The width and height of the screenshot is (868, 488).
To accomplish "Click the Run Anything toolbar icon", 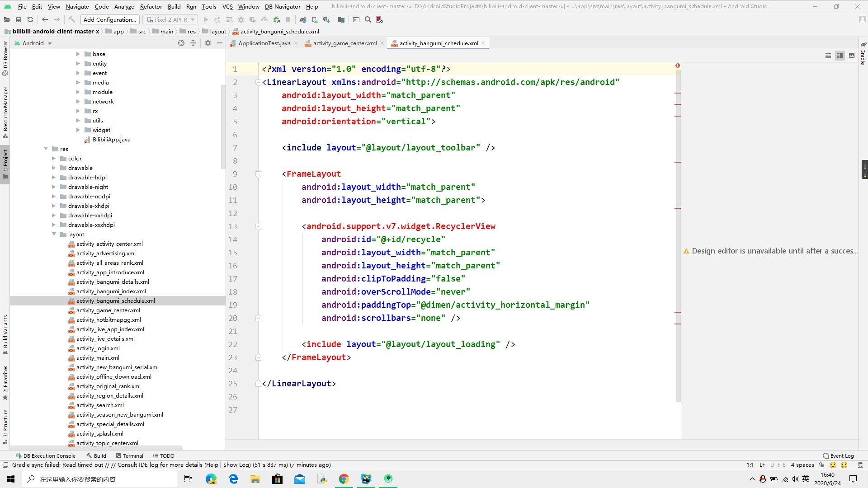I will (356, 19).
